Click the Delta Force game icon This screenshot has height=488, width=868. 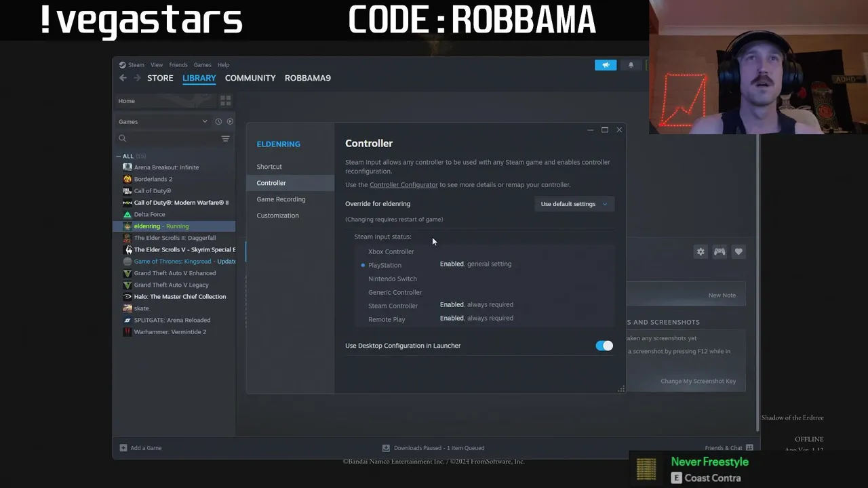[127, 214]
